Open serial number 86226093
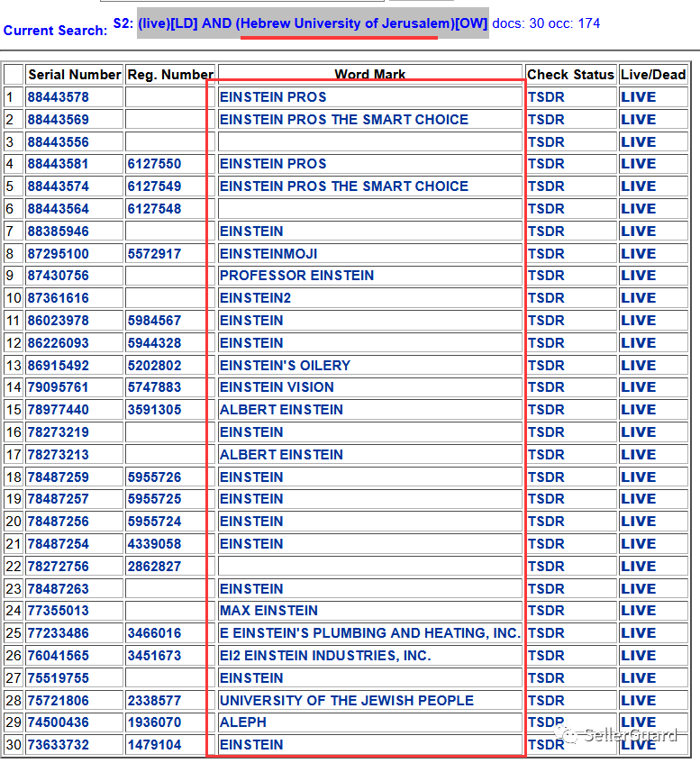 58,342
